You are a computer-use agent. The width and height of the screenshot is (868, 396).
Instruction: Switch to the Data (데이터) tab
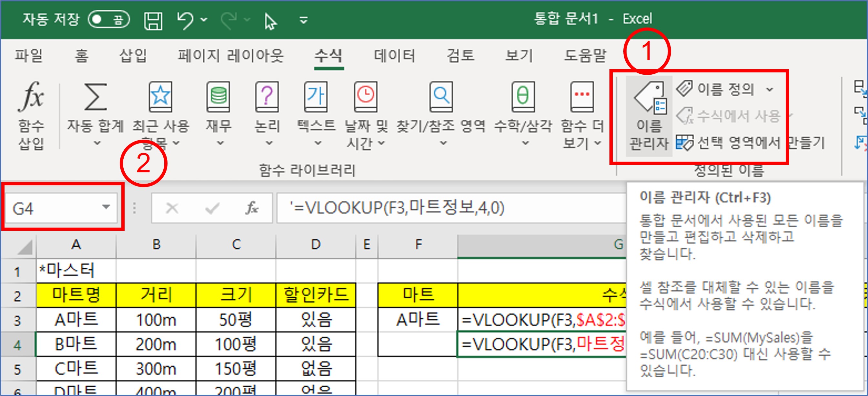394,56
